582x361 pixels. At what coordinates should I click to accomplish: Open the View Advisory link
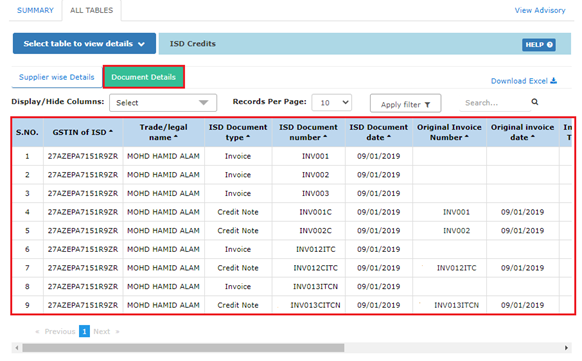click(x=540, y=10)
